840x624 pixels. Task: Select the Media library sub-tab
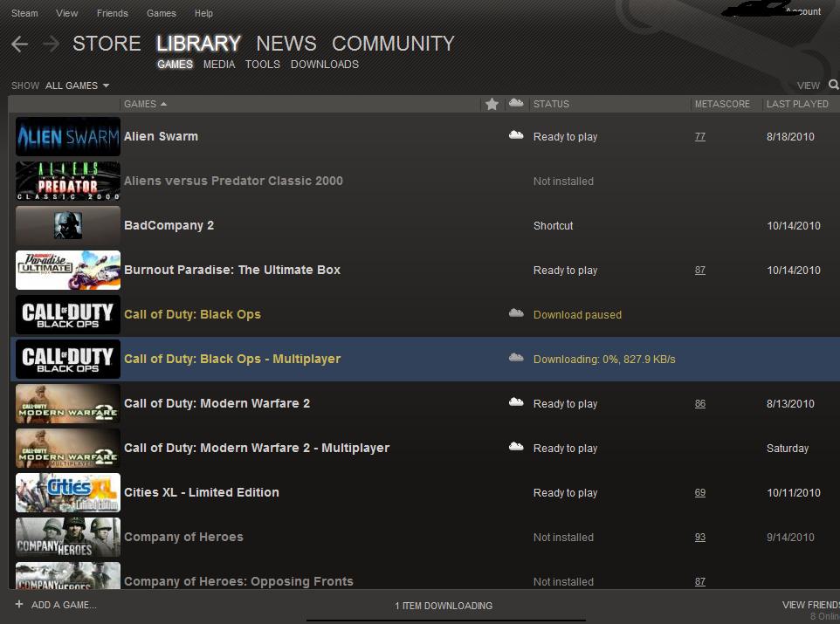click(x=219, y=65)
